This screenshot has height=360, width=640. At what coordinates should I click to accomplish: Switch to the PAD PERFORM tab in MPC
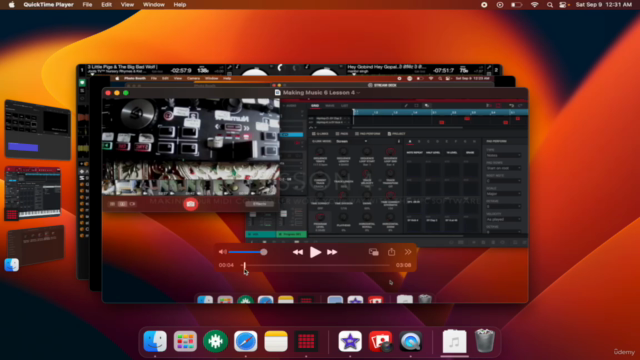click(x=368, y=134)
